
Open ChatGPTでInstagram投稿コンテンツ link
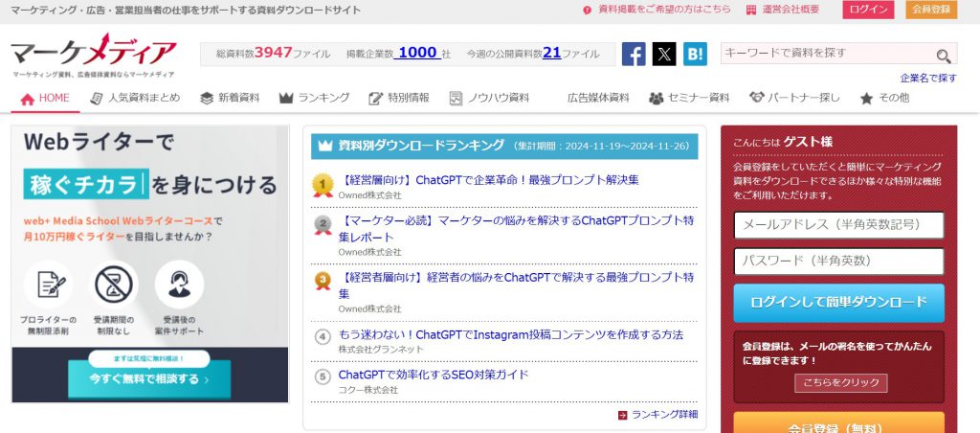(x=511, y=334)
